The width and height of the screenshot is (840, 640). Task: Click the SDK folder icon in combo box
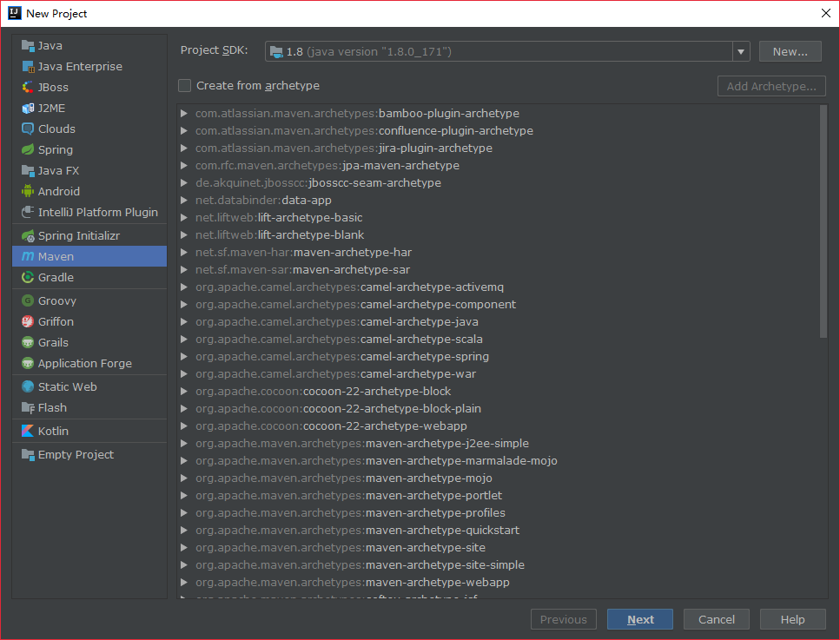click(x=276, y=51)
